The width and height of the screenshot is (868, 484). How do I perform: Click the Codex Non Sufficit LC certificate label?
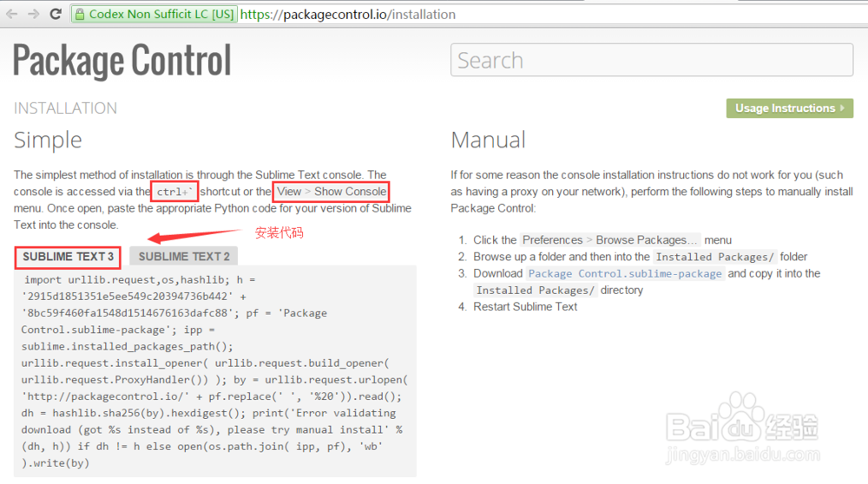[161, 15]
